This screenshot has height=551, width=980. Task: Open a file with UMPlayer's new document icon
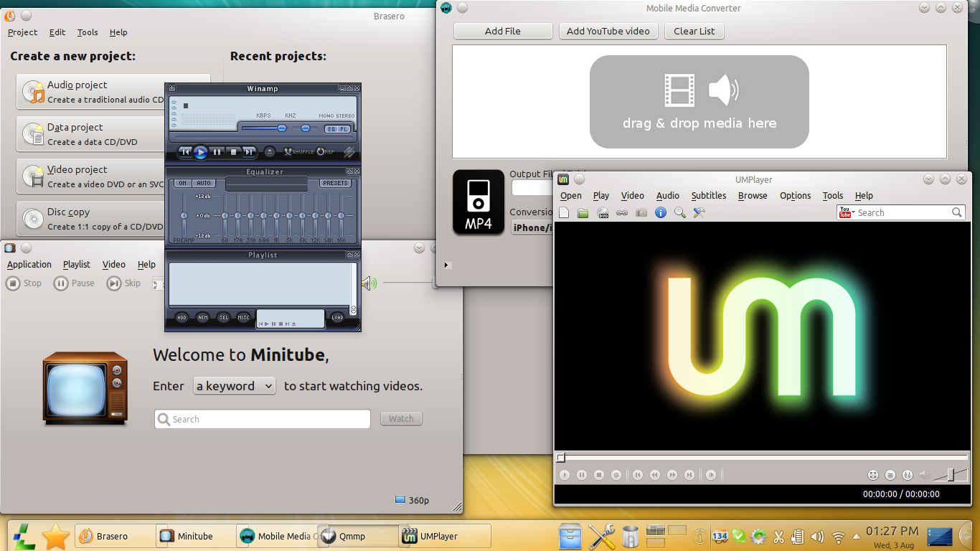coord(564,212)
